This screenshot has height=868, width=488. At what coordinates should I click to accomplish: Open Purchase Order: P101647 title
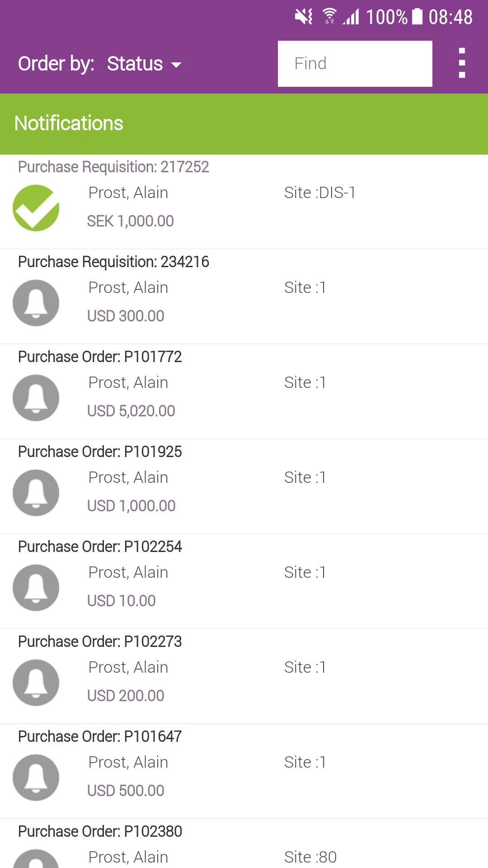[100, 736]
